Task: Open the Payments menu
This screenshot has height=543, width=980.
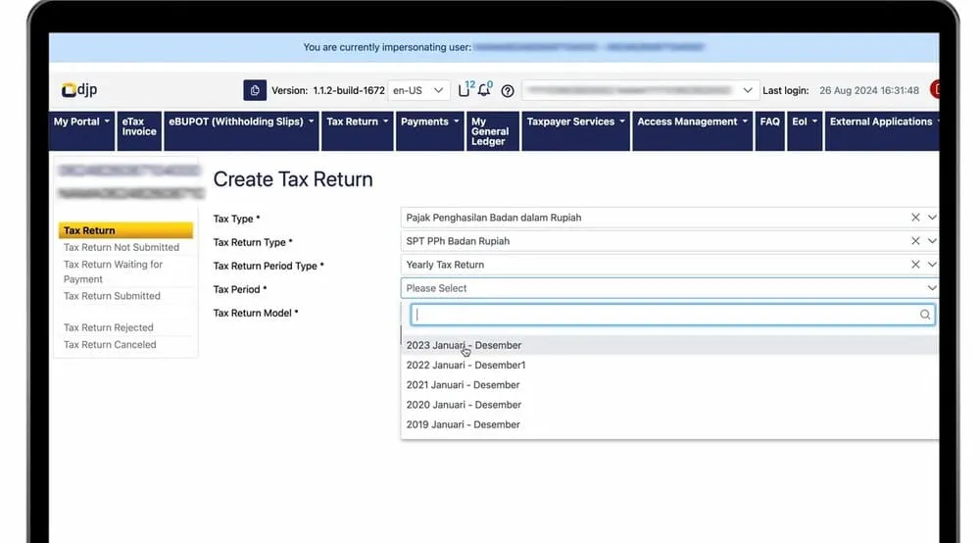Action: 429,122
